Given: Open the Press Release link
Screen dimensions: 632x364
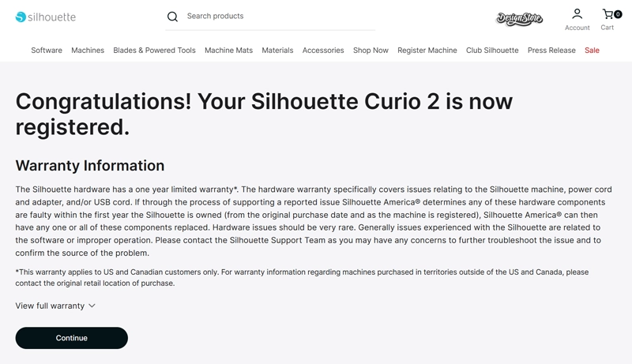Looking at the screenshot, I should point(551,51).
